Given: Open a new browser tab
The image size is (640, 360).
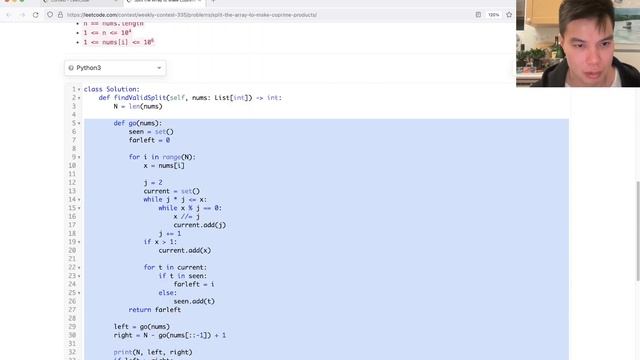Looking at the screenshot, I should tap(213, 1).
